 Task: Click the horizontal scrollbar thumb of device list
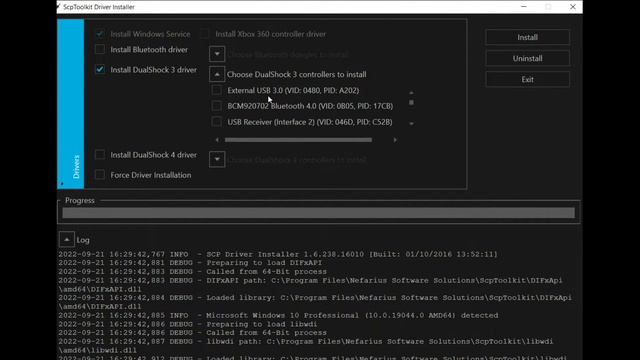coord(298,140)
